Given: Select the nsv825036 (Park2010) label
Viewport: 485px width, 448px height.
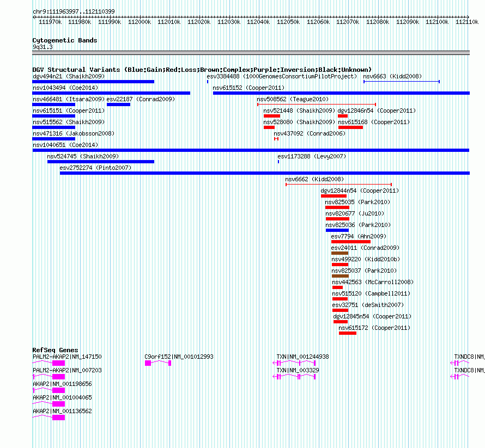Looking at the screenshot, I should 358,225.
